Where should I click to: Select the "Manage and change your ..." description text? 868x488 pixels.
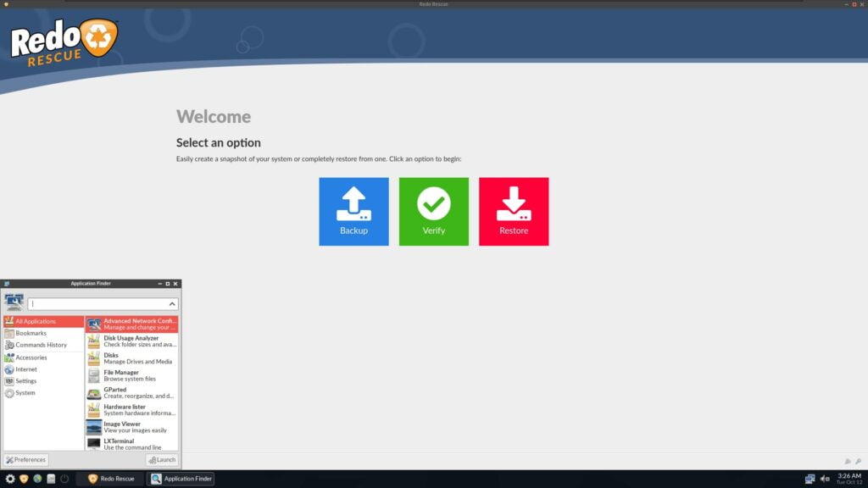coord(140,328)
